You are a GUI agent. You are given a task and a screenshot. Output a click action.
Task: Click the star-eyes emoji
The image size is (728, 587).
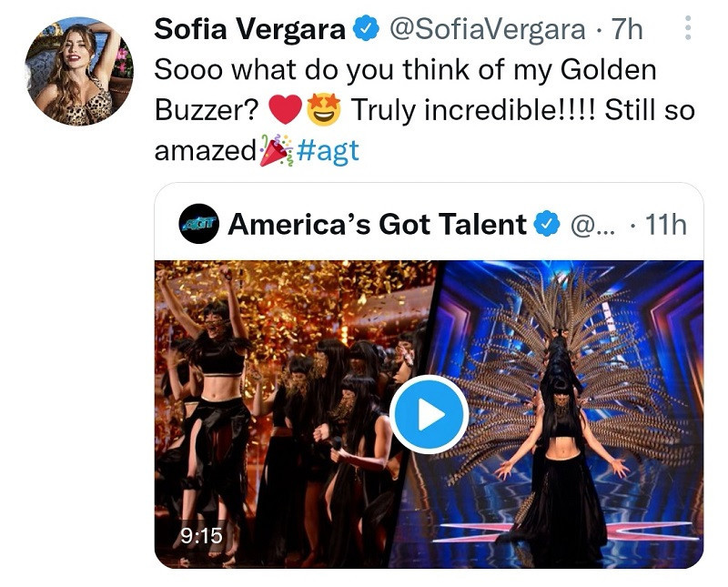[324, 109]
